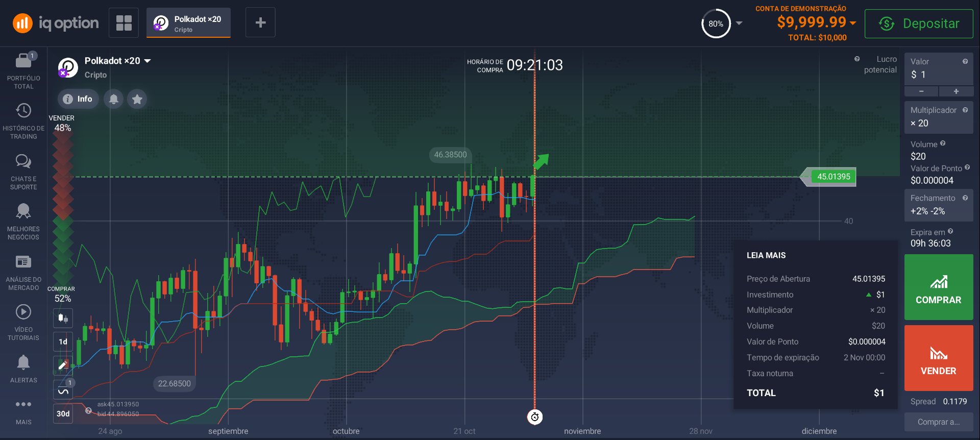The image size is (980, 440).
Task: Open Portfólio Total in sidebar
Action: [23, 71]
